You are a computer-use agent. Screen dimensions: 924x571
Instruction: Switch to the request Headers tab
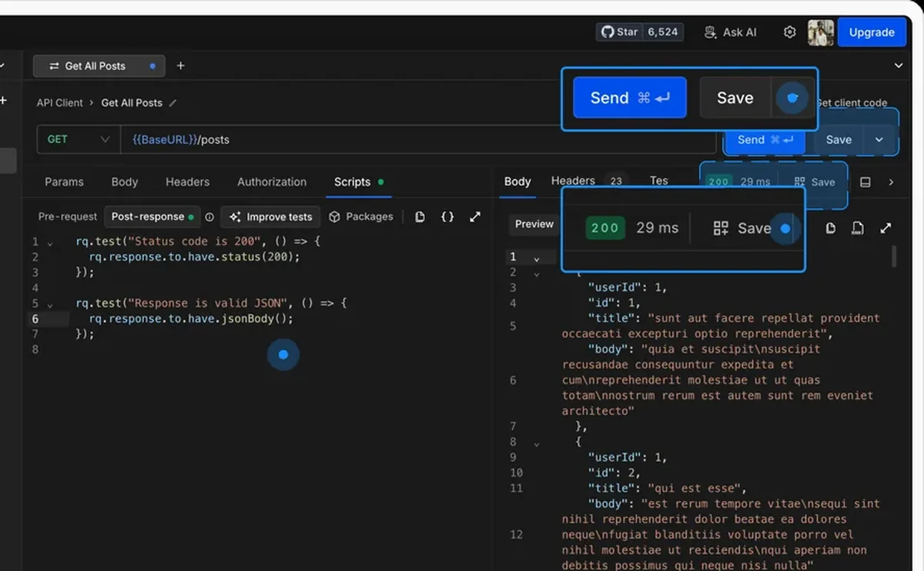pyautogui.click(x=187, y=182)
